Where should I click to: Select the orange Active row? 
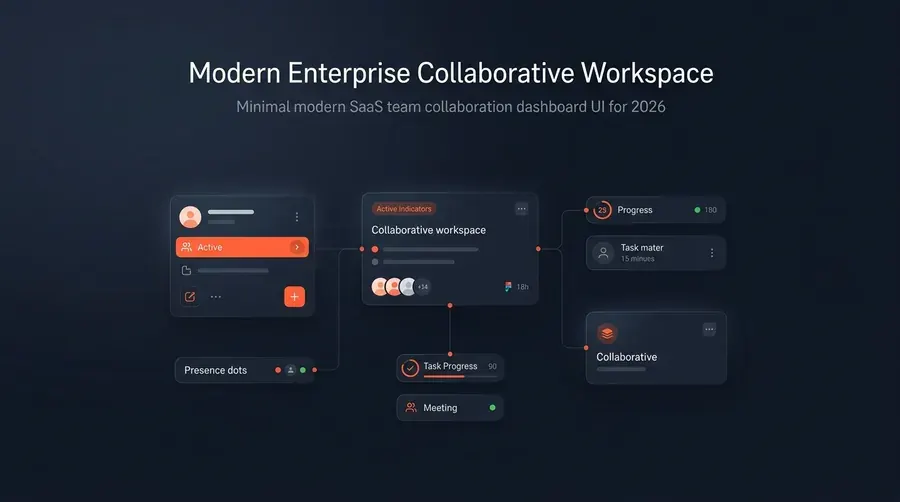click(x=242, y=247)
